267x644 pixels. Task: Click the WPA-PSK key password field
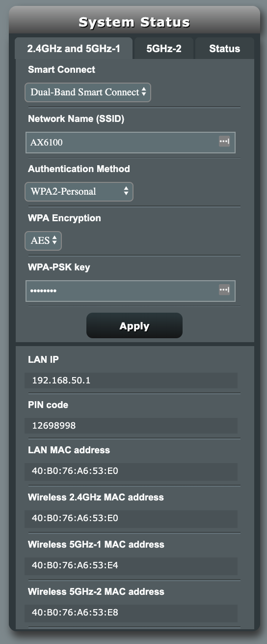coord(131,291)
